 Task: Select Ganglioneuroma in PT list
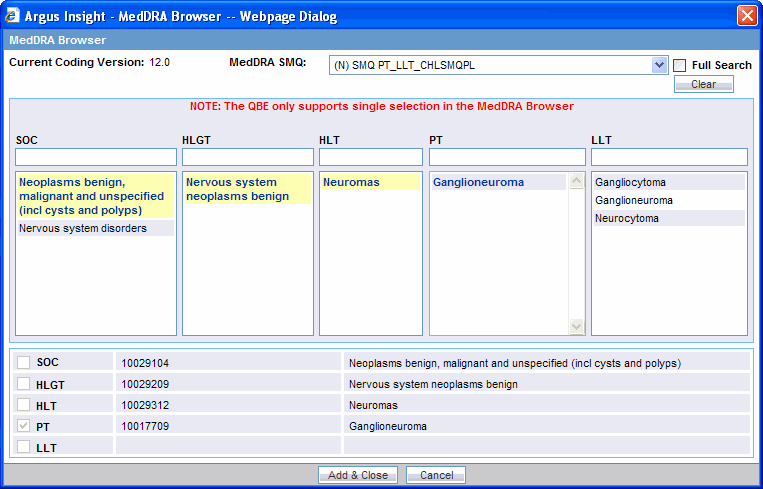499,182
